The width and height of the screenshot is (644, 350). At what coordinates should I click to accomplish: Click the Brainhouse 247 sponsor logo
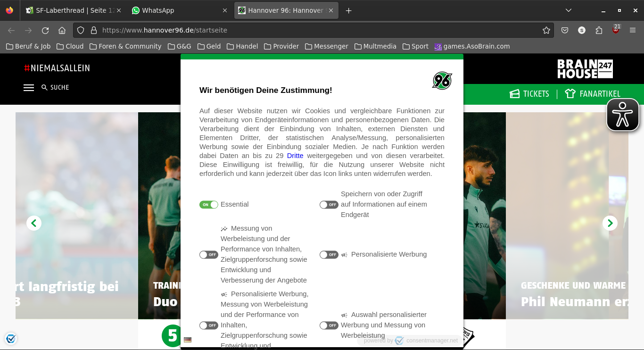(585, 69)
